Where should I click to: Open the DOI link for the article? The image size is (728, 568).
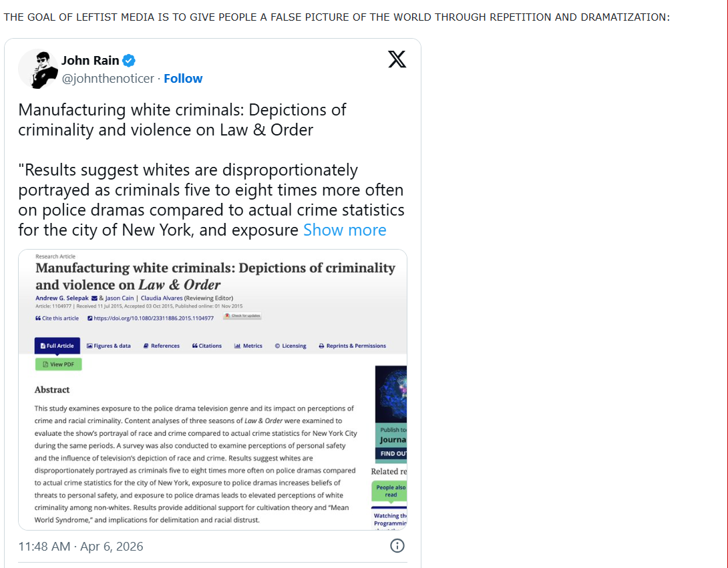click(x=151, y=318)
